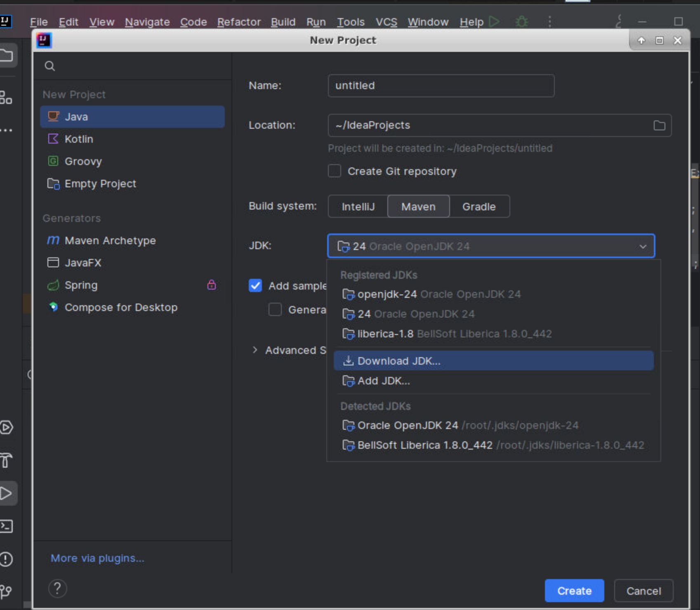This screenshot has width=700, height=610.
Task: Close the New Project dialog
Action: coord(677,40)
